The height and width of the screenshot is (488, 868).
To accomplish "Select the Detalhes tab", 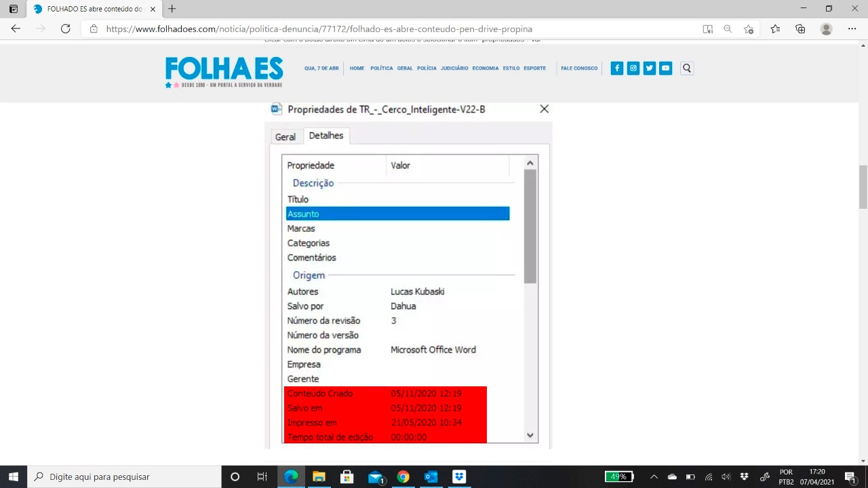I will click(326, 136).
